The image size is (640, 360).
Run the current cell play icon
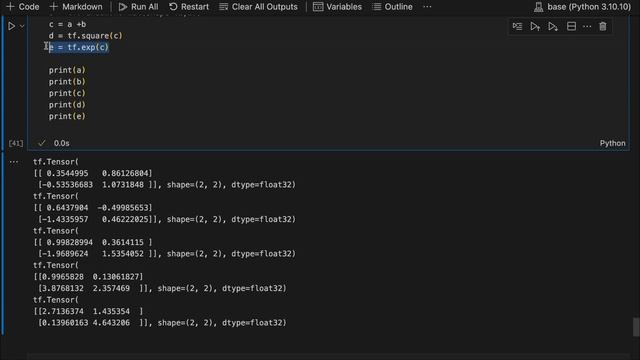tap(11, 26)
